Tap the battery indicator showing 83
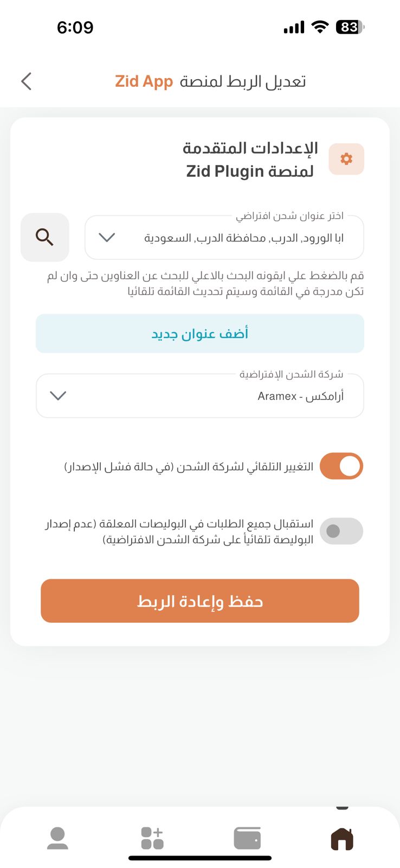The width and height of the screenshot is (400, 868). tap(350, 27)
